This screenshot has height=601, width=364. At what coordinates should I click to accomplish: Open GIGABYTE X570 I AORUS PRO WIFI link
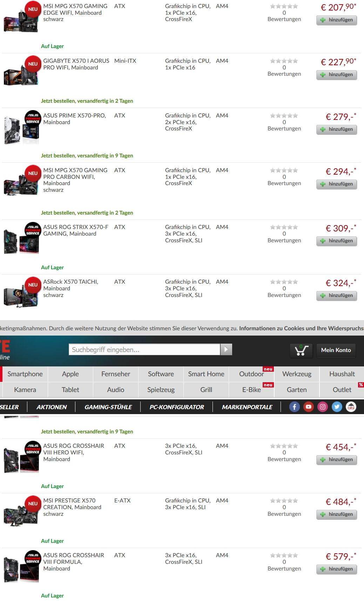(x=76, y=64)
